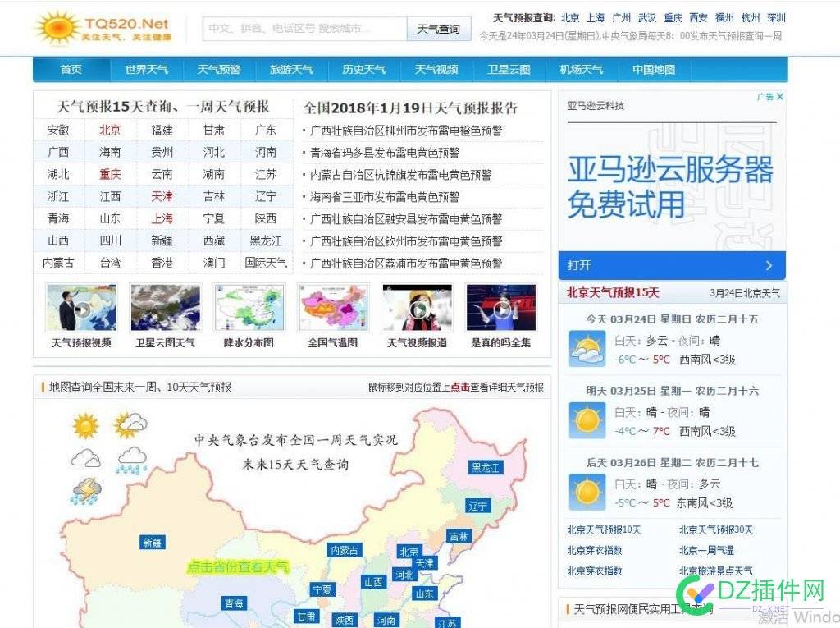Open 北京天气预报10天 link
This screenshot has width=840, height=628.
[x=605, y=529]
